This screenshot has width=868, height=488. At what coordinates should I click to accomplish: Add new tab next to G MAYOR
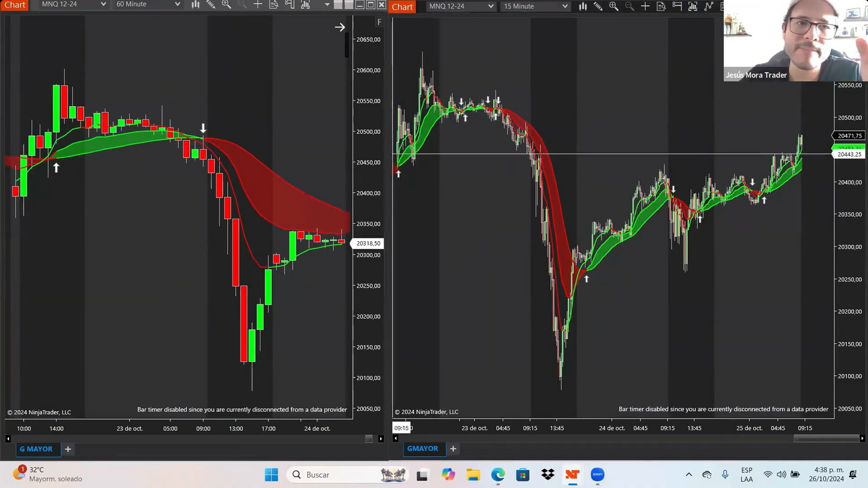pos(68,449)
